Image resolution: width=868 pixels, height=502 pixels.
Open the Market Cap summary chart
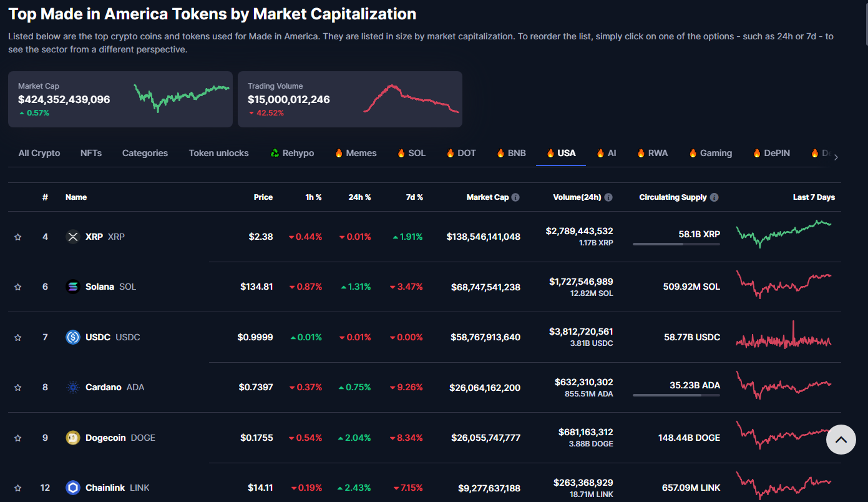(x=182, y=97)
